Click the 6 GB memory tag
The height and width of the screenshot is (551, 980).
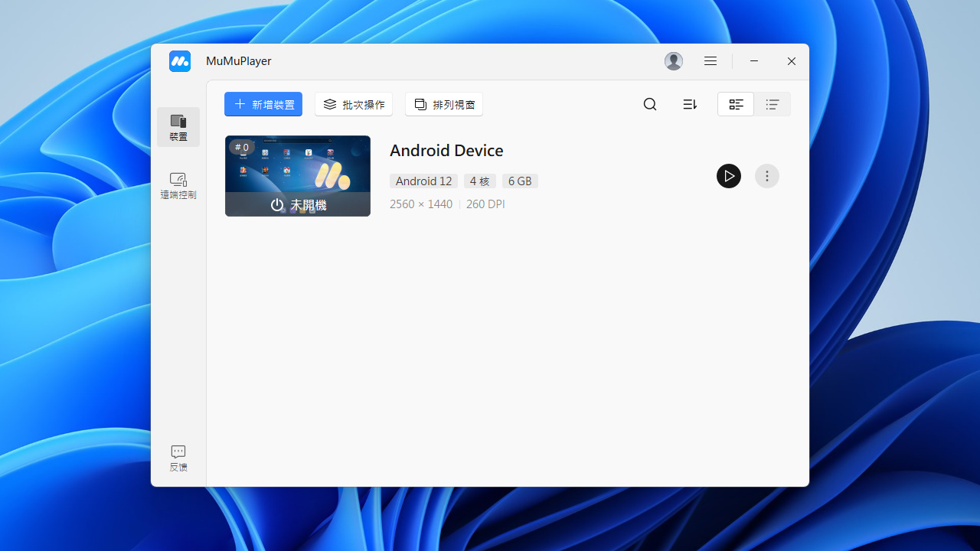520,181
